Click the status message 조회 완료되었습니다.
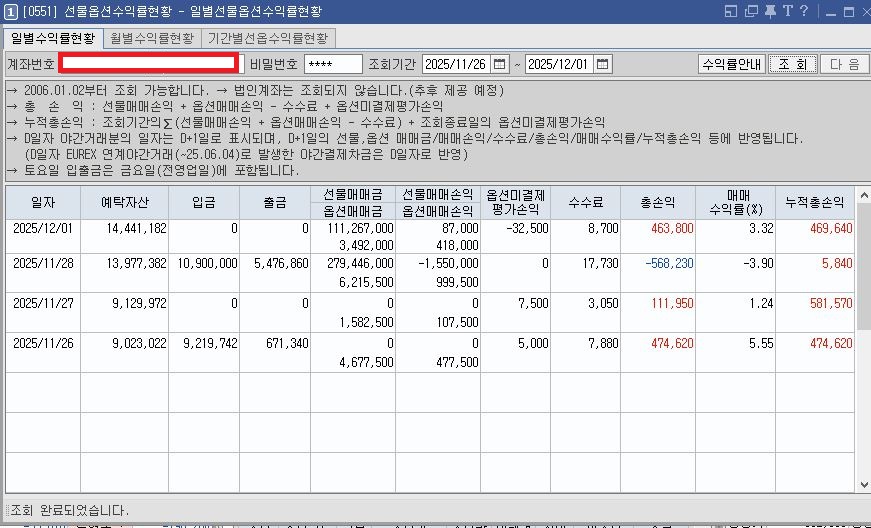871x528 pixels. 69,510
